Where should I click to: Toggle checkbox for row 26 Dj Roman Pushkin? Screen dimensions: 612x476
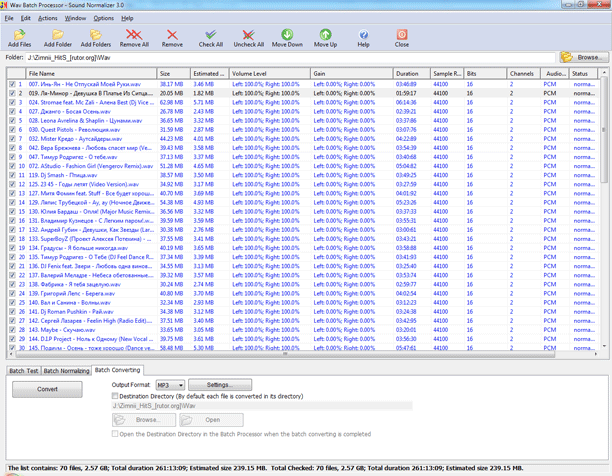pyautogui.click(x=12, y=312)
